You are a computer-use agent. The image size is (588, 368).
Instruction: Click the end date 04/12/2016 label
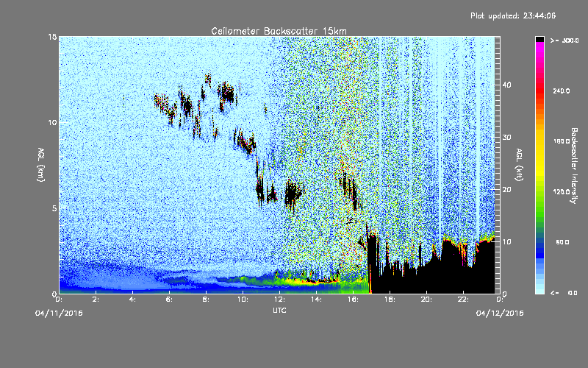(x=500, y=314)
